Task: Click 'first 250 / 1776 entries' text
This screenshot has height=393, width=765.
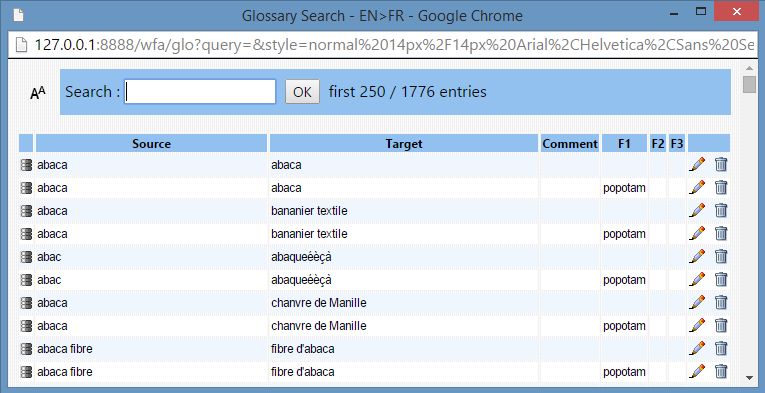Action: click(407, 92)
